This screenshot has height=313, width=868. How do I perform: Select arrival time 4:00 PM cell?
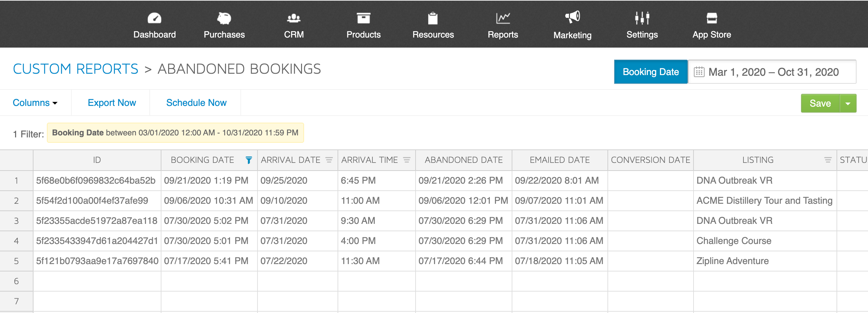[x=377, y=241]
